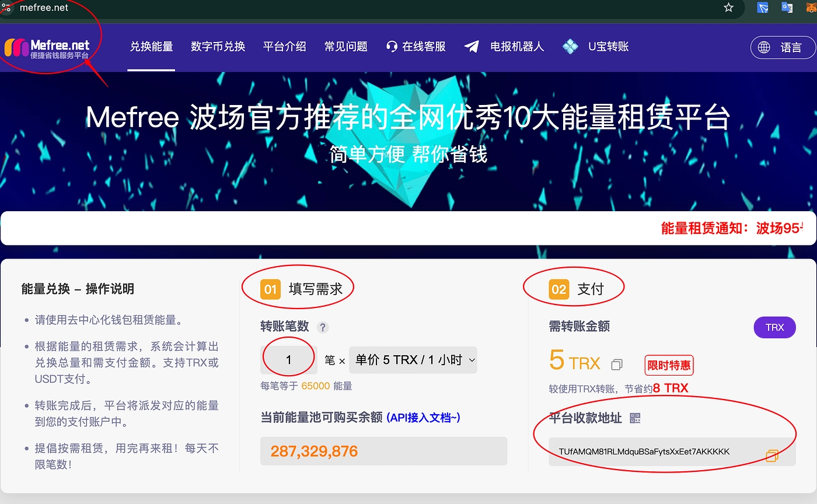Open the site info icon in address bar
The image size is (817, 504).
click(6, 8)
